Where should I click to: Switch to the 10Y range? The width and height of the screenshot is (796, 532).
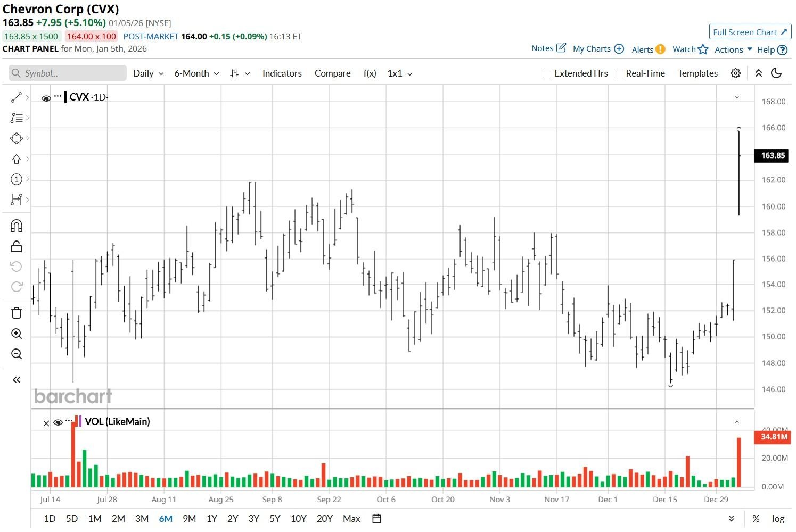pyautogui.click(x=299, y=519)
